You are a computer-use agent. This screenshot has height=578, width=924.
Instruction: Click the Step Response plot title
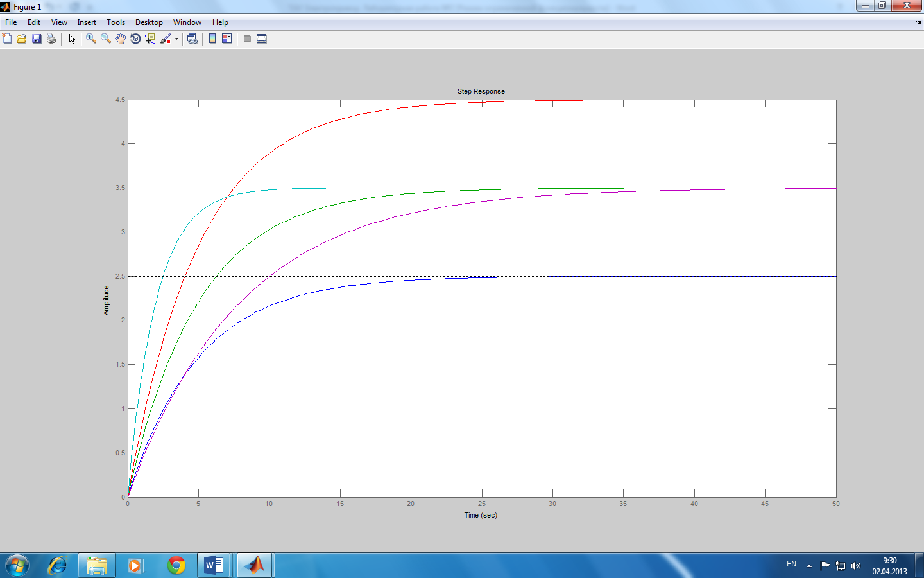click(x=481, y=91)
